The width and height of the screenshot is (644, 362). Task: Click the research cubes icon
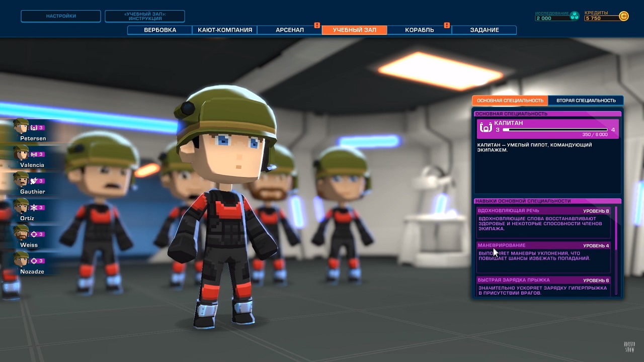click(574, 16)
